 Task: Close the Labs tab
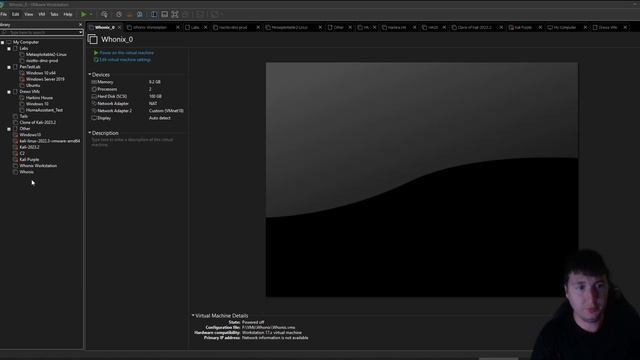206,27
